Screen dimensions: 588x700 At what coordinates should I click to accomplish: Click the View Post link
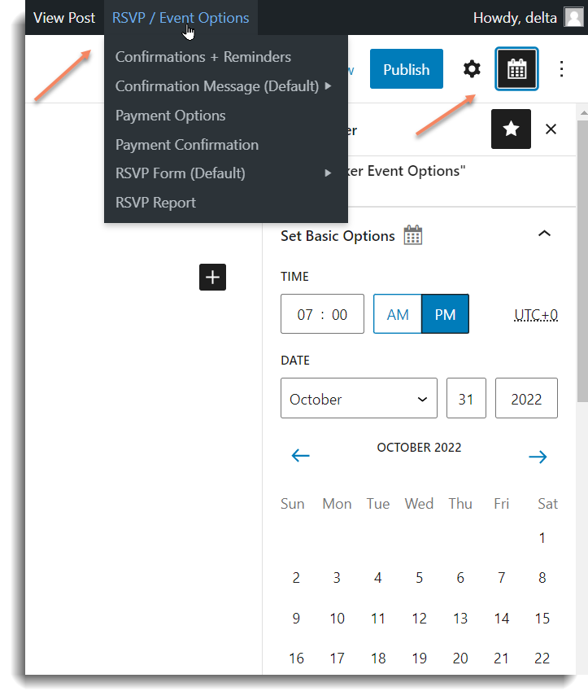(x=64, y=17)
